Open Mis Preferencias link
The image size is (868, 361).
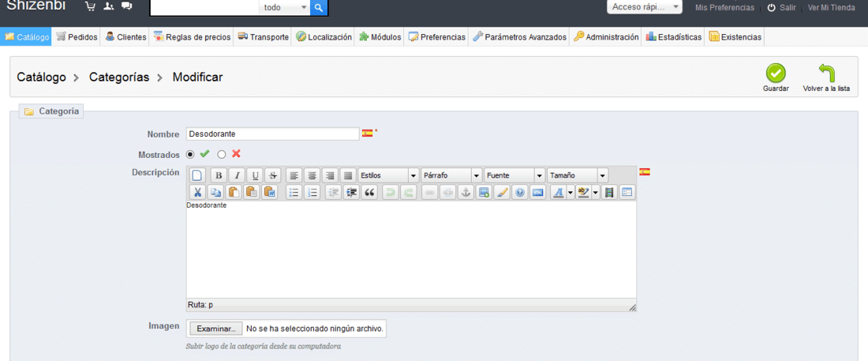click(x=724, y=8)
